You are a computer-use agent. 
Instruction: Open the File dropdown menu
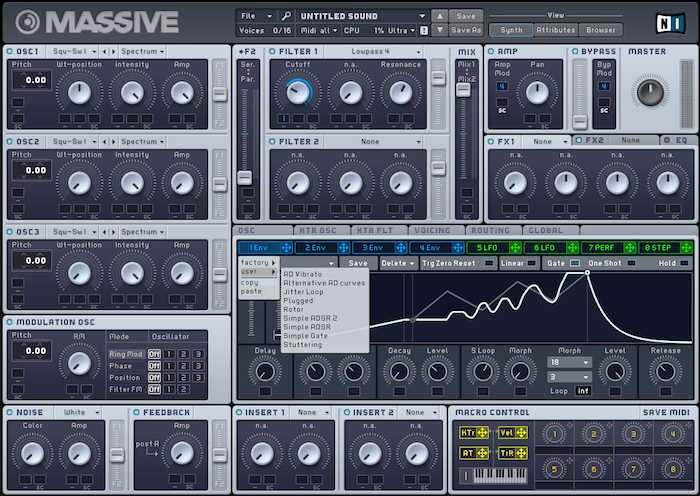(256, 16)
